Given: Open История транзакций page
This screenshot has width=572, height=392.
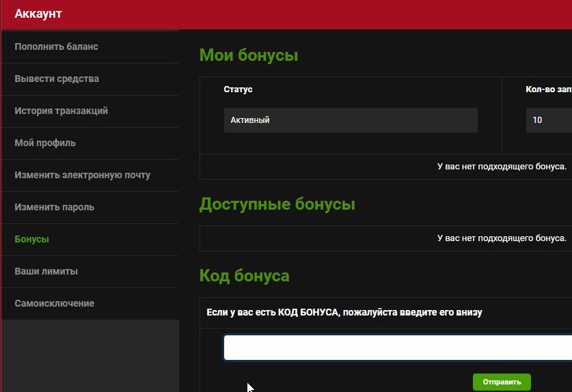Looking at the screenshot, I should click(61, 111).
